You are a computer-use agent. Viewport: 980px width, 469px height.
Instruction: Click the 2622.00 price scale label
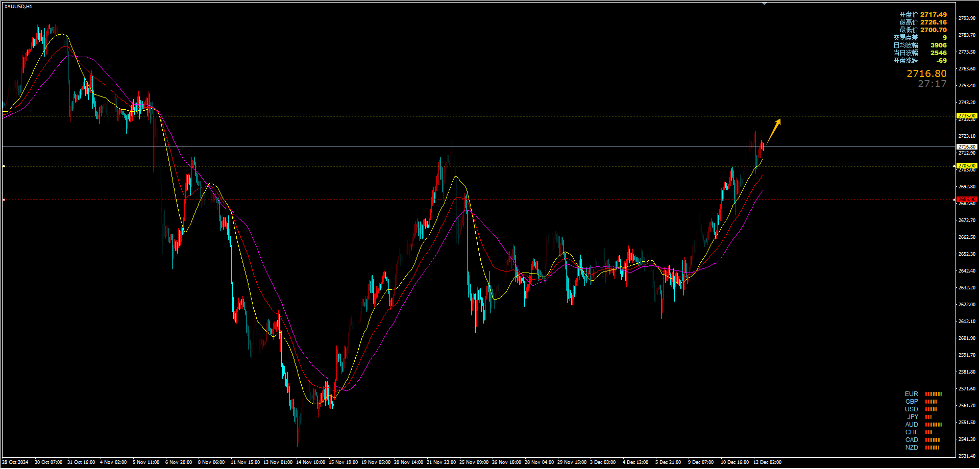pos(967,305)
